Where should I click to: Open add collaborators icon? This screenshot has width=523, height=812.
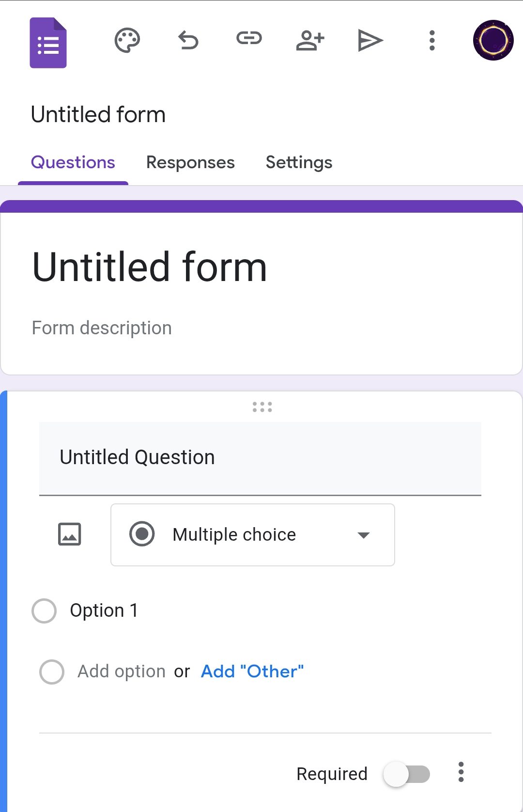tap(310, 40)
